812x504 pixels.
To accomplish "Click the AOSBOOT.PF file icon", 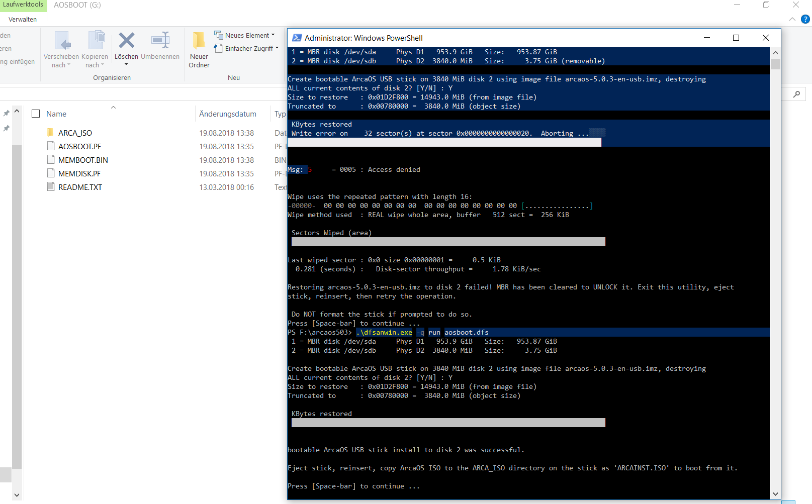I will tap(50, 146).
